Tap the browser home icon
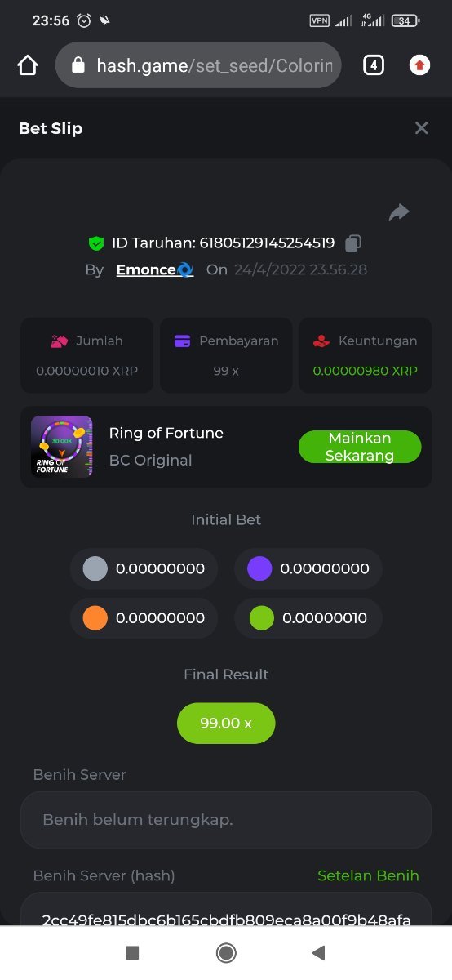The width and height of the screenshot is (452, 980). point(28,65)
